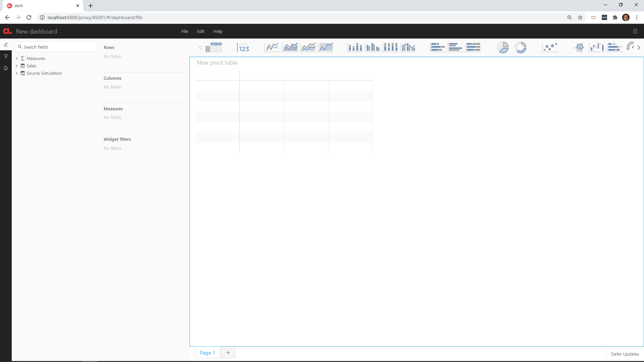
Task: Switch to the Page 1 tab
Action: (x=207, y=353)
